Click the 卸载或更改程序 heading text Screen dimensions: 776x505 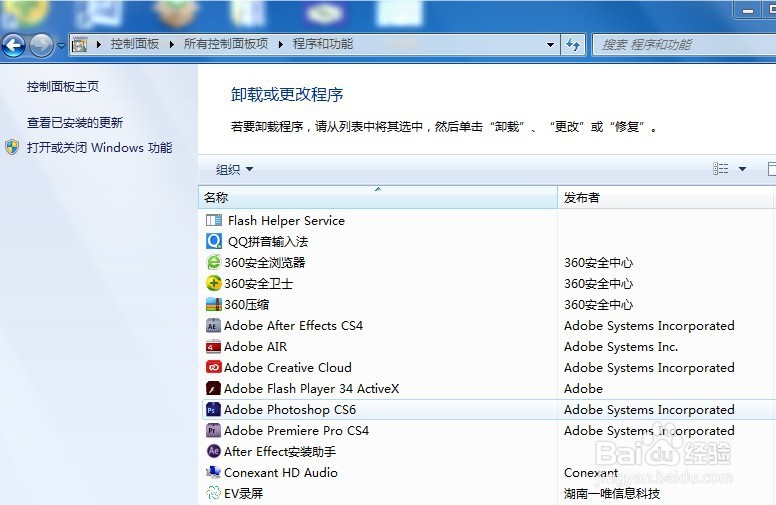tap(287, 95)
